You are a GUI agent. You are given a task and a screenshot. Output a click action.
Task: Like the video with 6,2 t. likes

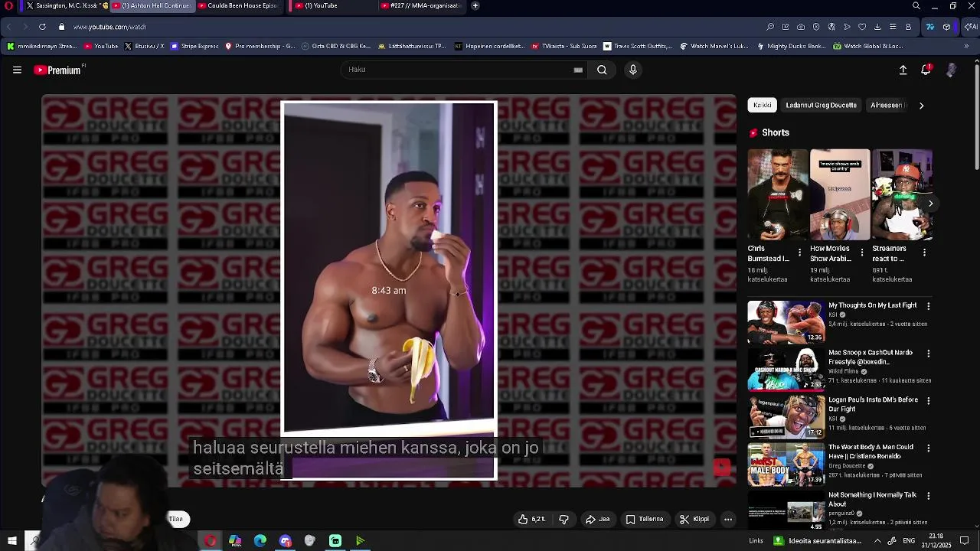(x=532, y=519)
